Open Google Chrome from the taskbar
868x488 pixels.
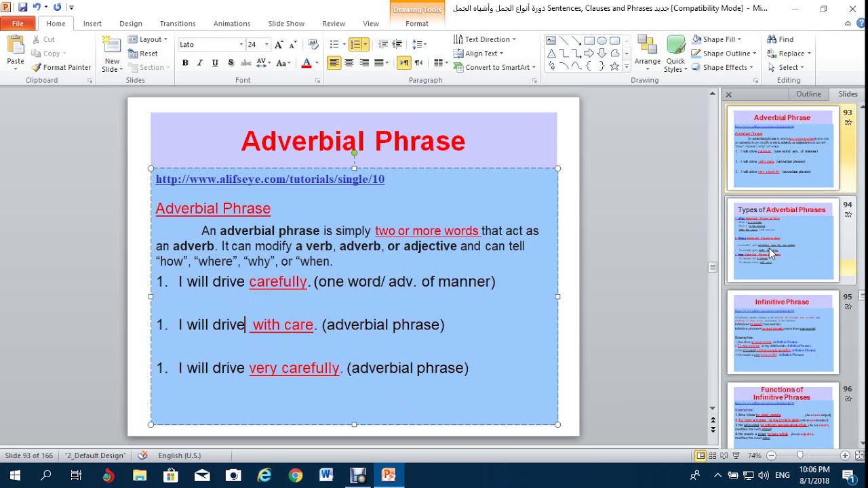[x=295, y=475]
